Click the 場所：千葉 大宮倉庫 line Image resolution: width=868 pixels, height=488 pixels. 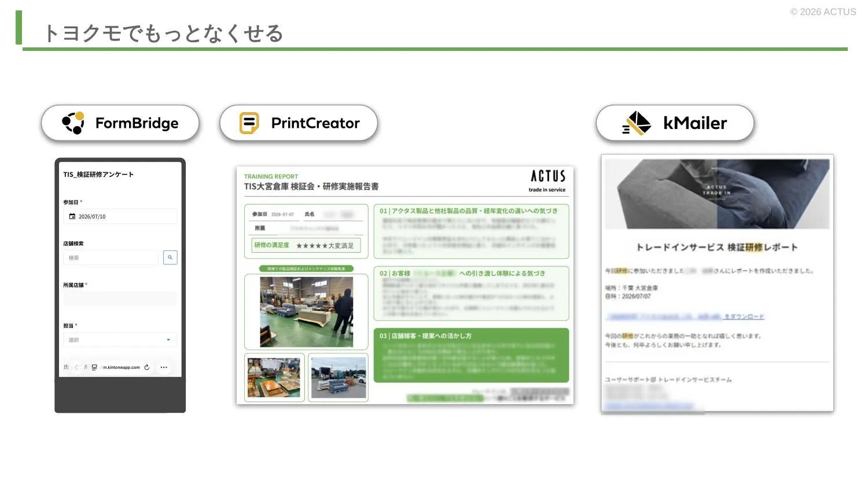(631, 287)
